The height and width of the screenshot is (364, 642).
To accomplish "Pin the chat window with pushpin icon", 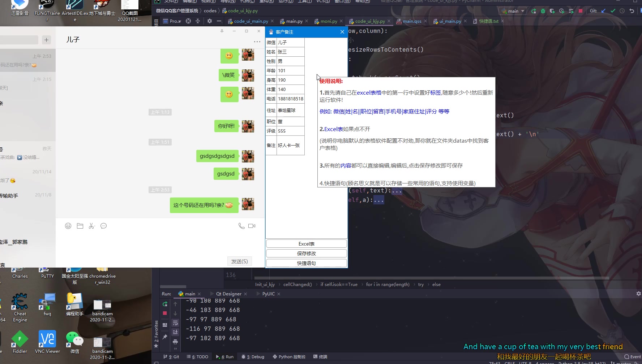I will pyautogui.click(x=222, y=31).
